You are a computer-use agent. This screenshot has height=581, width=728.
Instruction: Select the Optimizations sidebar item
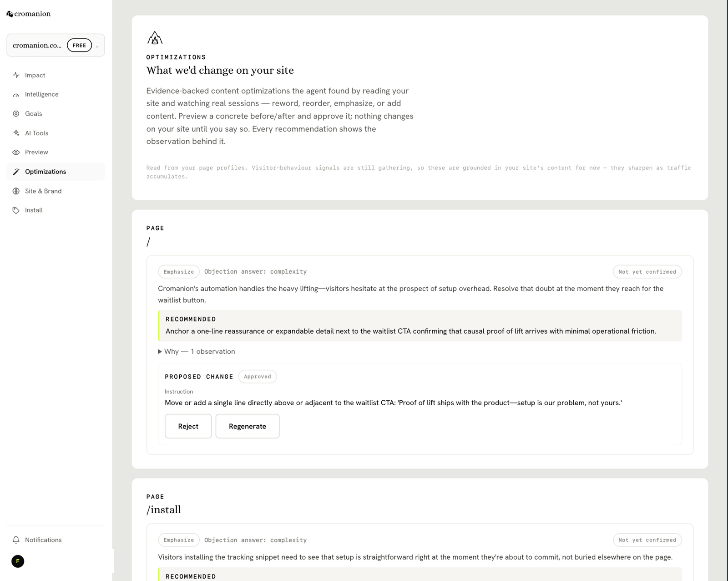56,172
